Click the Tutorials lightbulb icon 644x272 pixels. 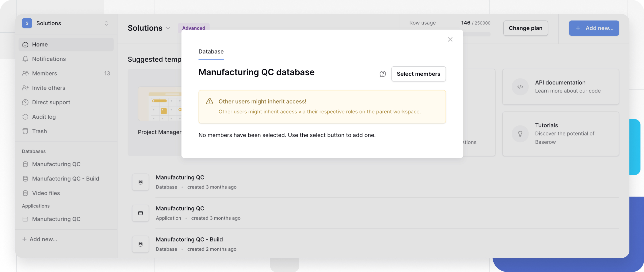(x=520, y=134)
